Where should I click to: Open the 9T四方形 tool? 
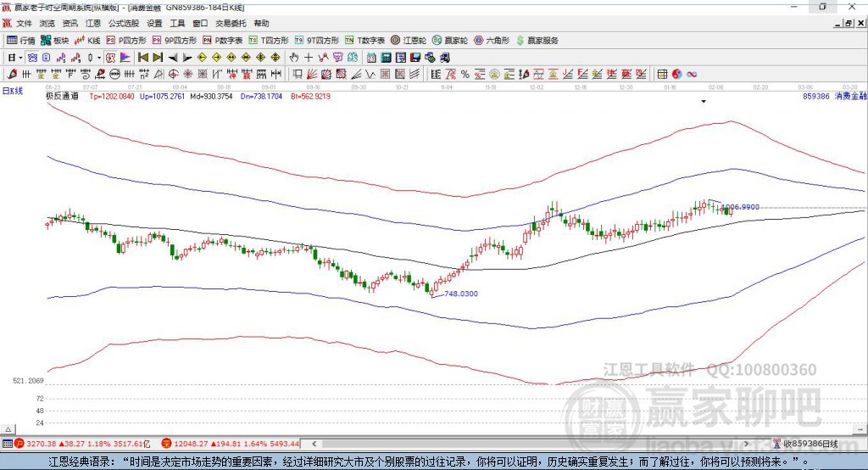(317, 41)
